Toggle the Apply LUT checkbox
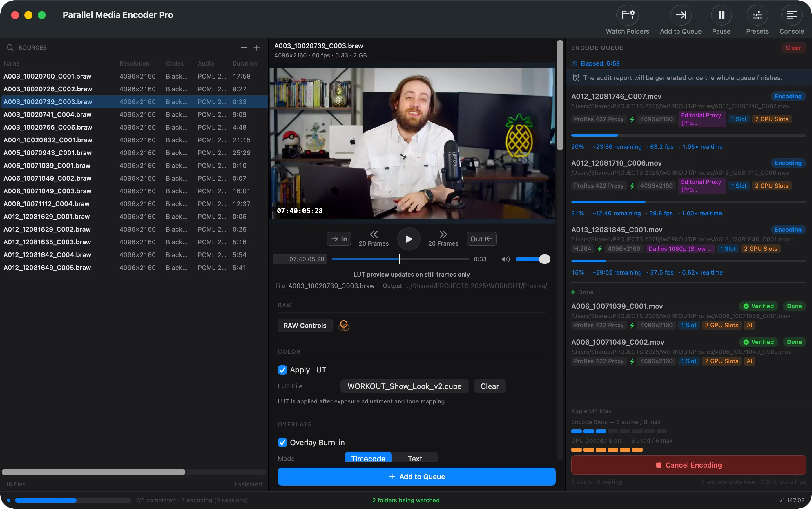This screenshot has width=812, height=509. 282,370
